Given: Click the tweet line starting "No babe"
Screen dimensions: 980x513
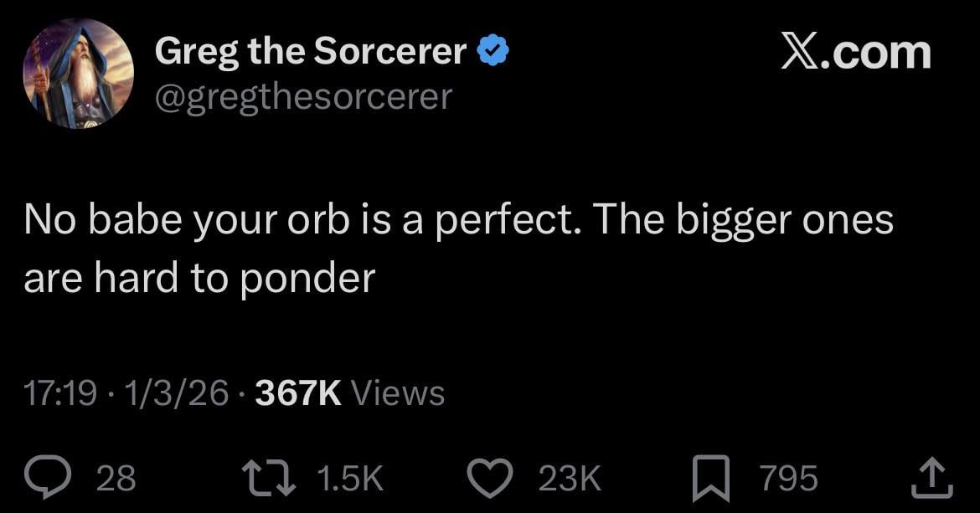Looking at the screenshot, I should tap(458, 221).
